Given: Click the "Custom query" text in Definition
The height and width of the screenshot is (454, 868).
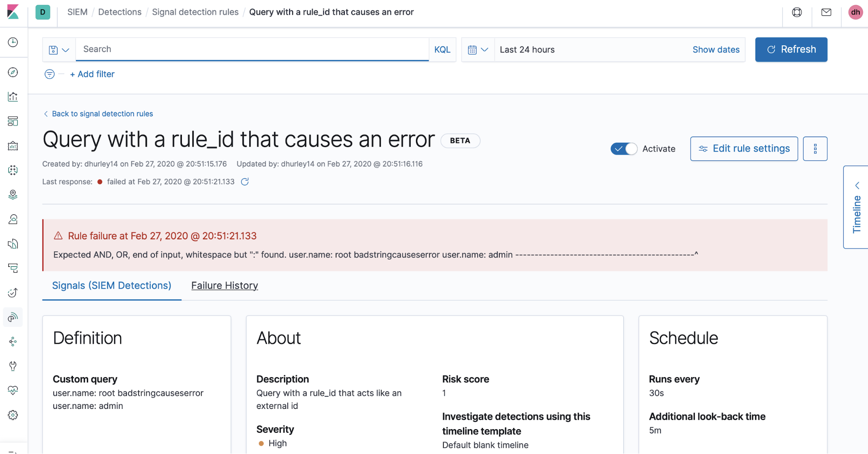Looking at the screenshot, I should tap(85, 379).
